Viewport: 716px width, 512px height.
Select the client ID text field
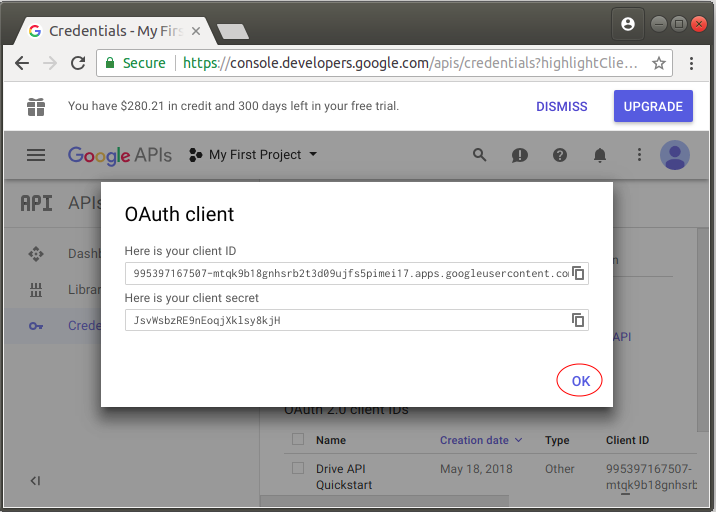click(x=357, y=273)
